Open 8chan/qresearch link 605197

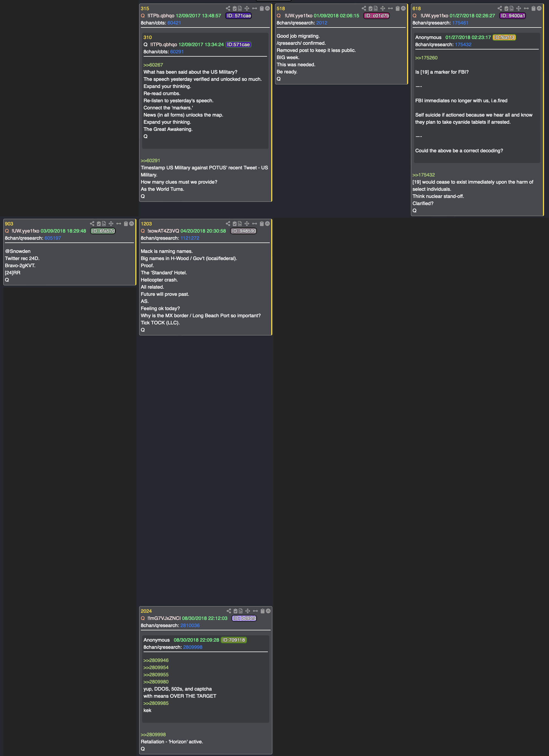pos(53,238)
